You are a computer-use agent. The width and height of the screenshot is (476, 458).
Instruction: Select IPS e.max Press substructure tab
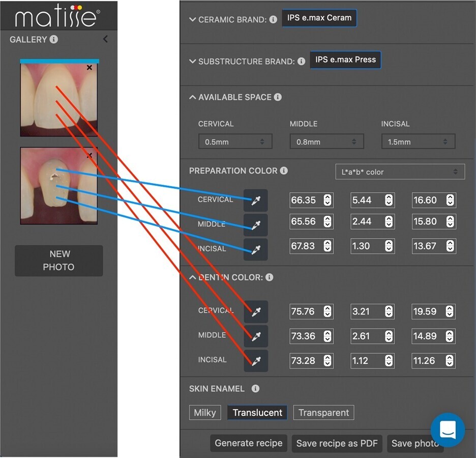[345, 60]
